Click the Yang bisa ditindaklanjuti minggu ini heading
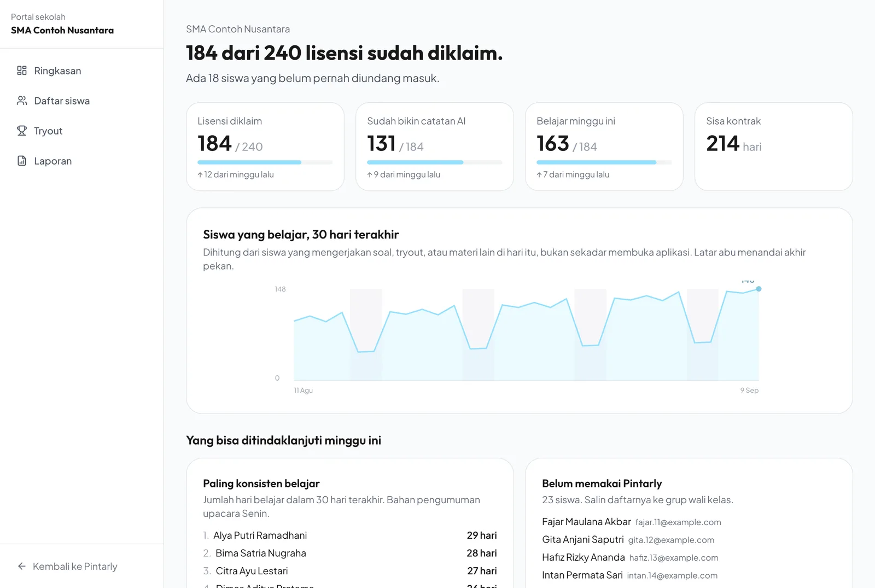 (283, 440)
